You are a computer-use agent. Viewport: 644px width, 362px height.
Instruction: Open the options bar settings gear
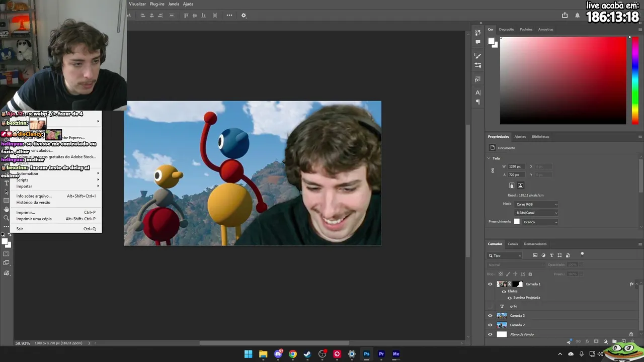244,16
